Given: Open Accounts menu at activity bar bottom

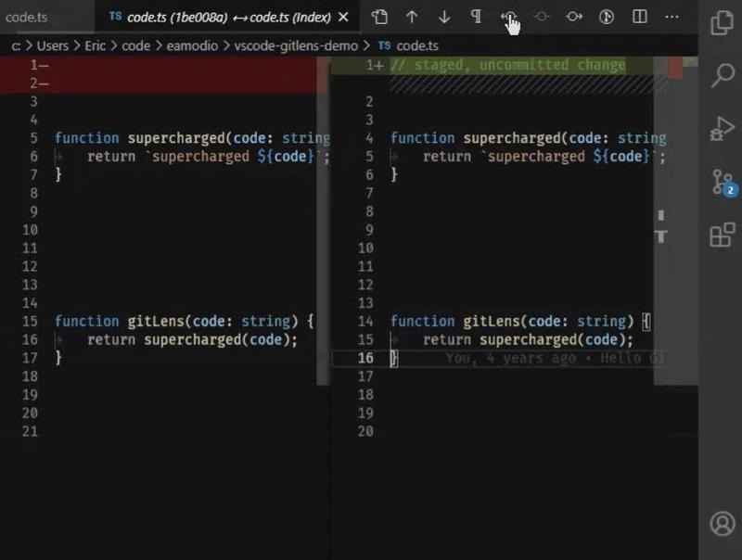Looking at the screenshot, I should (723, 523).
